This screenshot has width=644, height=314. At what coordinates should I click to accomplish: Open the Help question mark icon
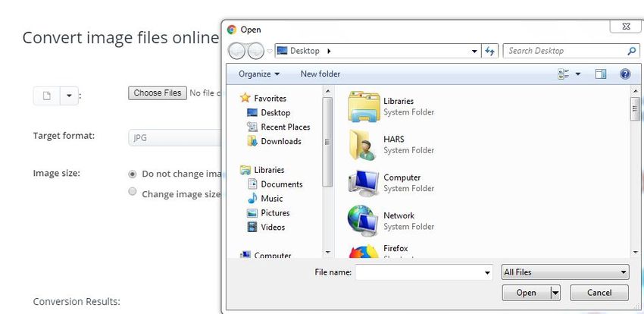[625, 74]
